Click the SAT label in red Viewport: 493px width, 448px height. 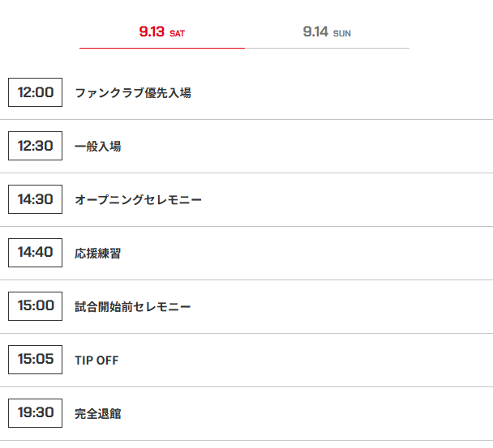[177, 33]
